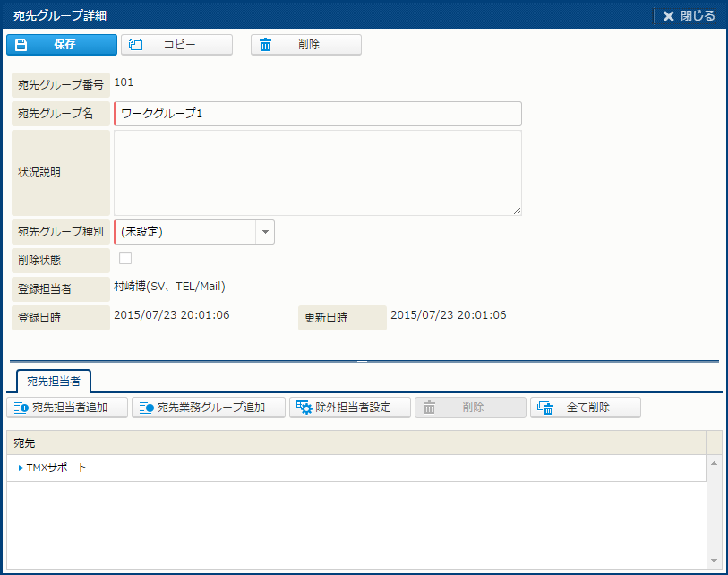This screenshot has width=728, height=575.
Task: Click the floppy disk save icon
Action: coord(21,45)
